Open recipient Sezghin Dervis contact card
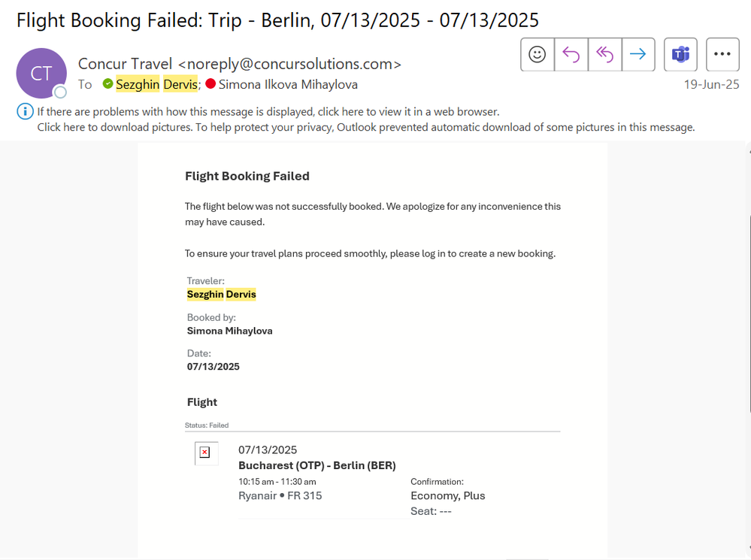751x560 pixels. [156, 84]
